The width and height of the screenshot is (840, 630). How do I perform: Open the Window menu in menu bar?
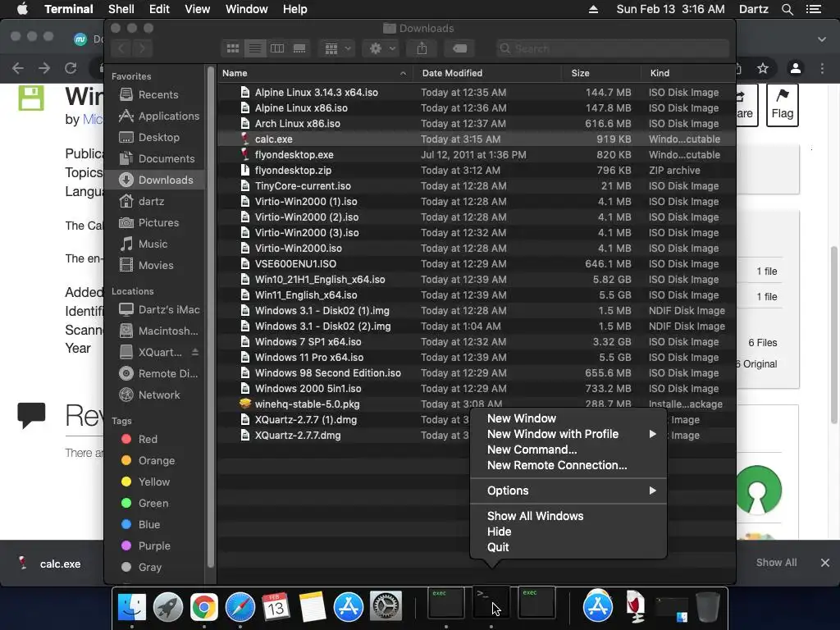246,9
